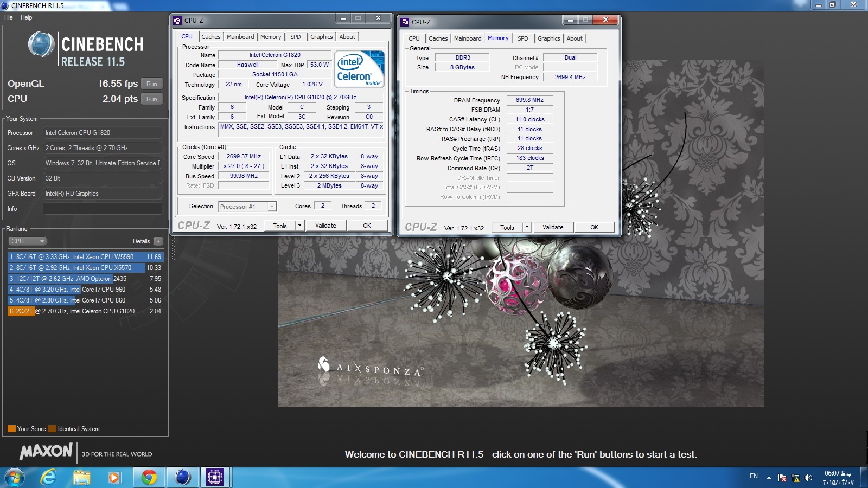Open Graphics tab in left CPU-Z
The image size is (868, 488).
click(x=322, y=37)
